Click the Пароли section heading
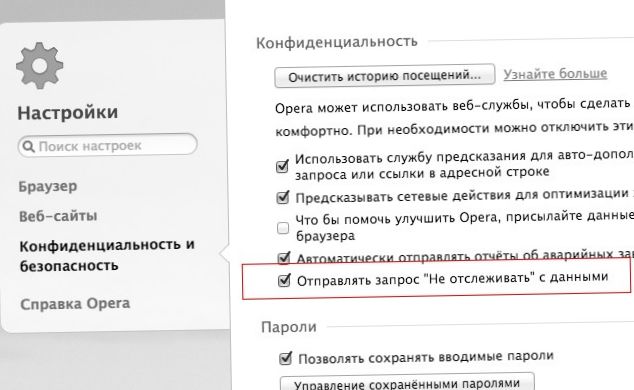The height and width of the screenshot is (390, 634). (x=289, y=327)
